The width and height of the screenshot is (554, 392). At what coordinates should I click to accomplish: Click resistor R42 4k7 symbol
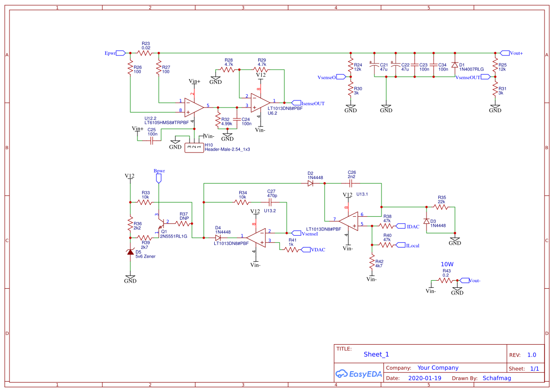point(372,261)
